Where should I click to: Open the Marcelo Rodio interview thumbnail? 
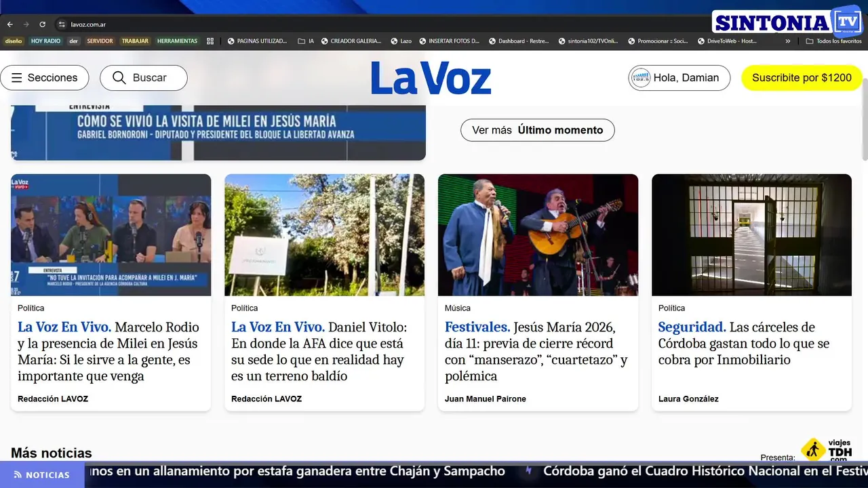click(111, 235)
